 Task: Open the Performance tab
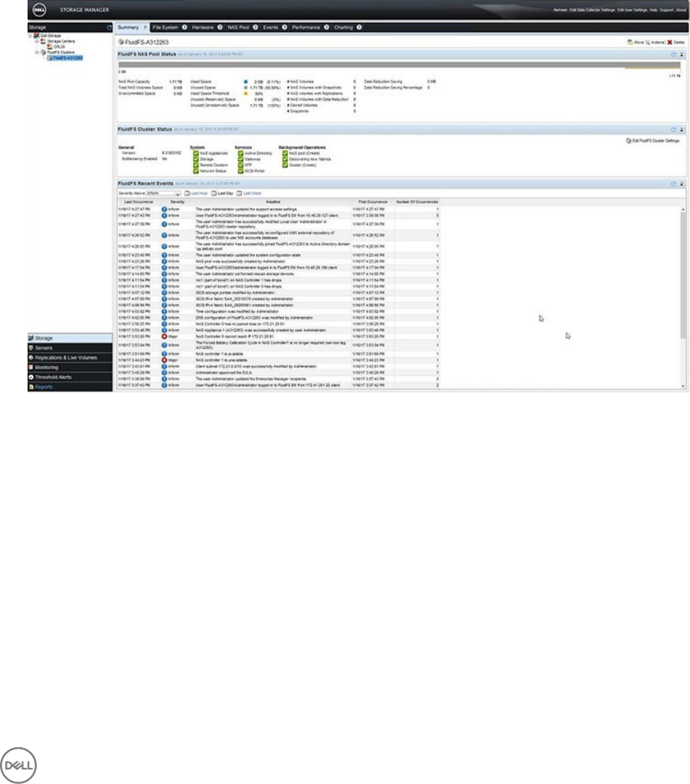306,28
